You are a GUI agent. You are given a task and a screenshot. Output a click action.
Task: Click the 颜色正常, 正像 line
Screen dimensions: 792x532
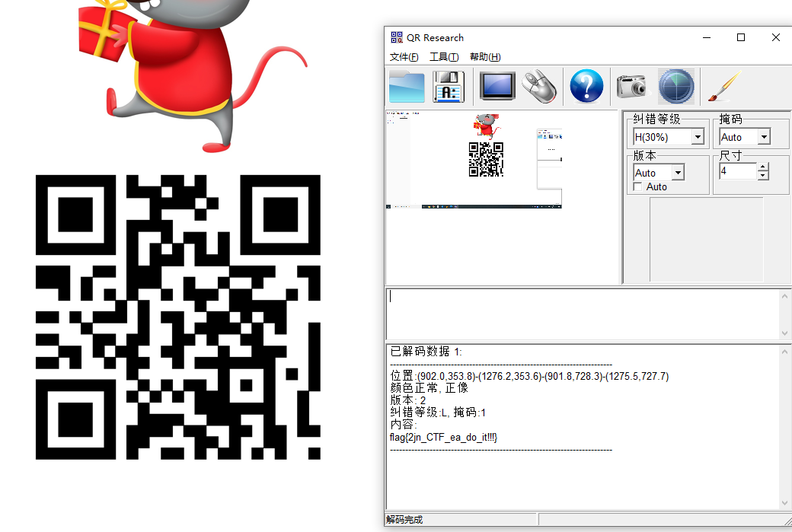tap(430, 388)
